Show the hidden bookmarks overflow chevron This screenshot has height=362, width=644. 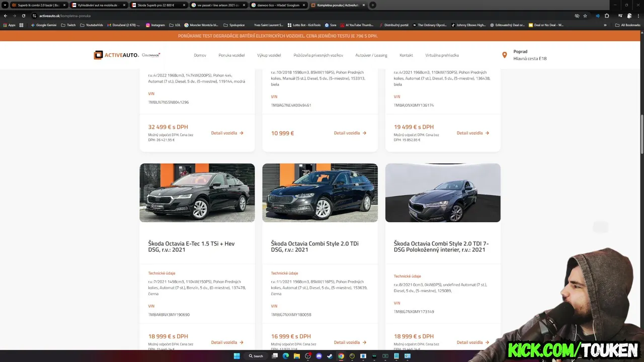(605, 25)
